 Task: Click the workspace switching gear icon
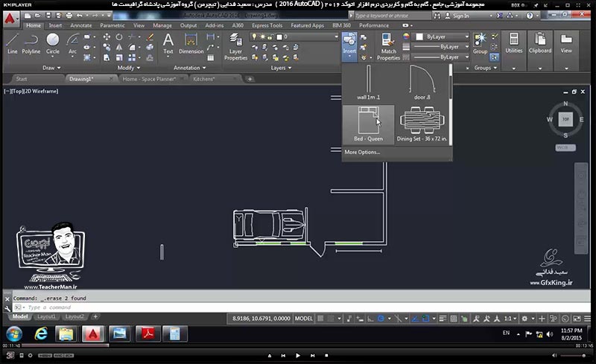(524, 319)
